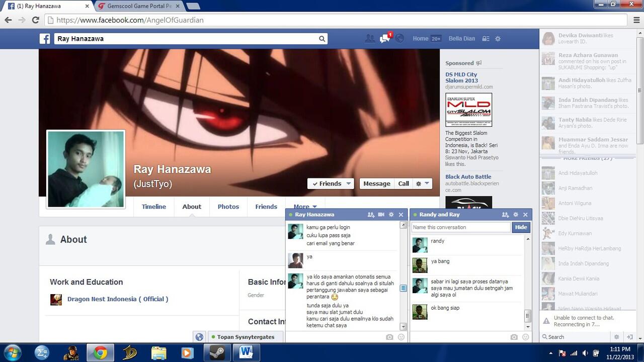
Task: Open emoticon picker in Randy and Ray chat
Action: pos(525,337)
